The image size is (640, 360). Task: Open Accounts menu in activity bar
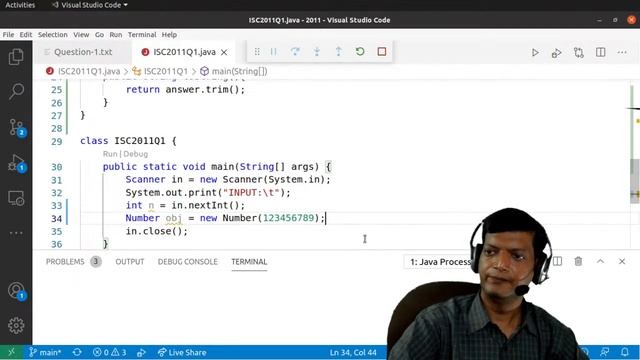point(17,291)
